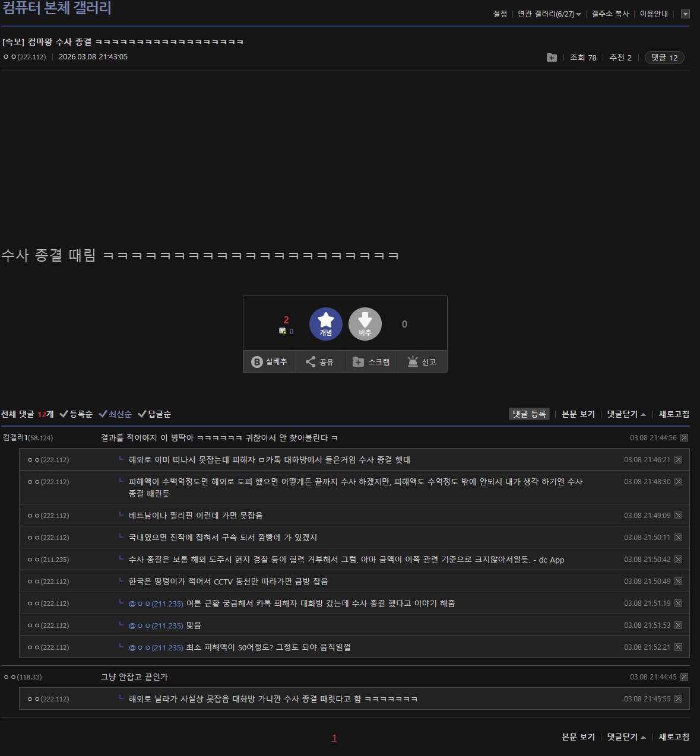The width and height of the screenshot is (700, 756).
Task: Select page number 1 in pagination
Action: coord(334,738)
